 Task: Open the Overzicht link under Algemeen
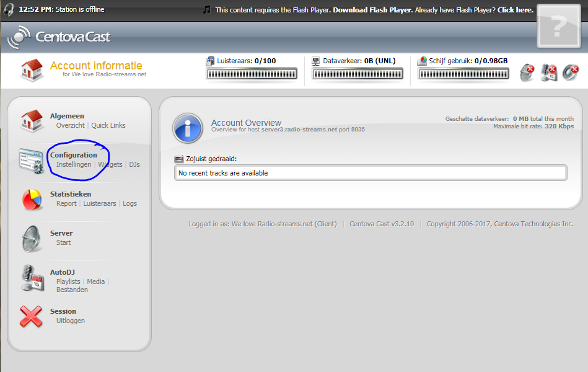pos(71,125)
